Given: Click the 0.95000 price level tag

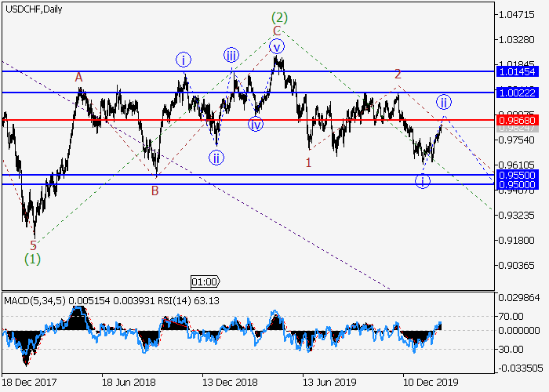Looking at the screenshot, I should 515,184.
